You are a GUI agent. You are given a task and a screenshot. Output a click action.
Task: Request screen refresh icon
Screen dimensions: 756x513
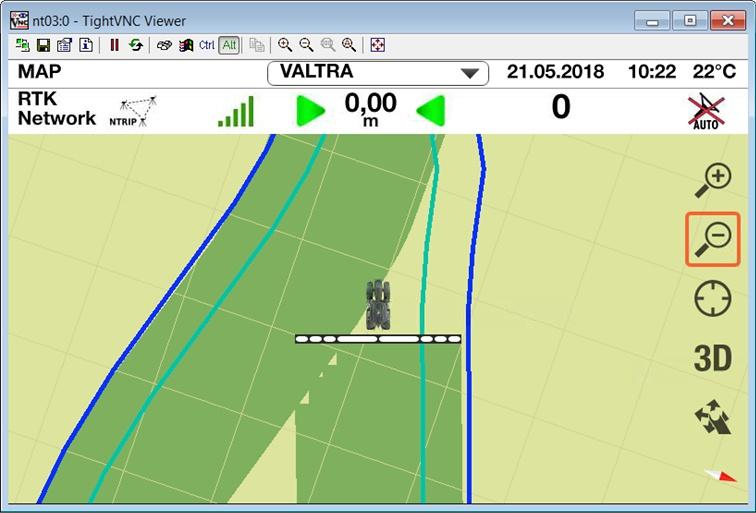click(136, 45)
